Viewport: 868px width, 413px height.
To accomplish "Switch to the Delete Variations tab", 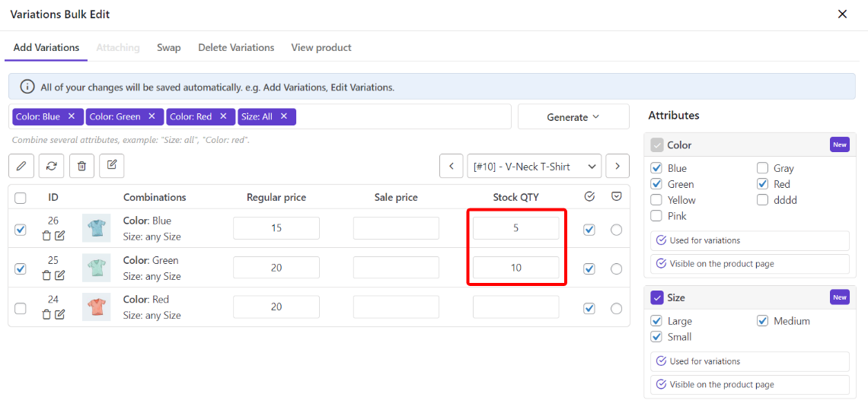I will coord(236,47).
